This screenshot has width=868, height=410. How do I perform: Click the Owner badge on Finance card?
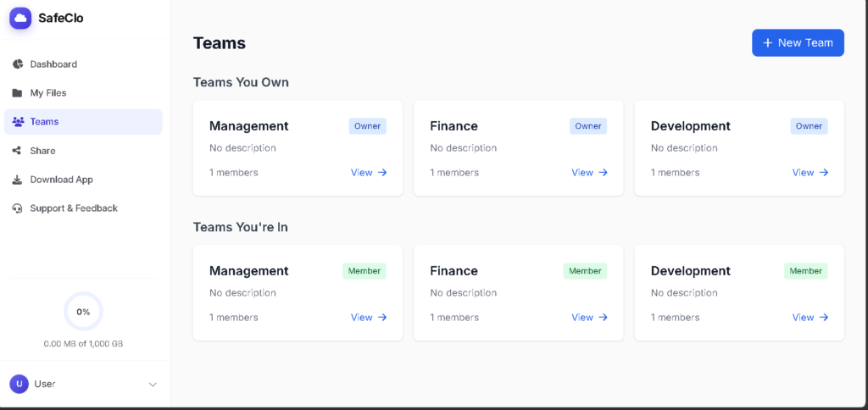click(588, 126)
